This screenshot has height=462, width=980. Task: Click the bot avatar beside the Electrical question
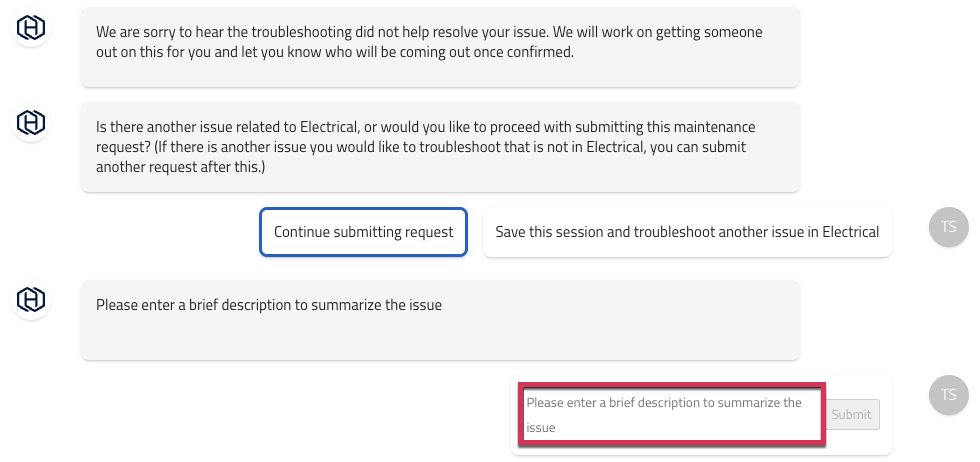point(32,123)
